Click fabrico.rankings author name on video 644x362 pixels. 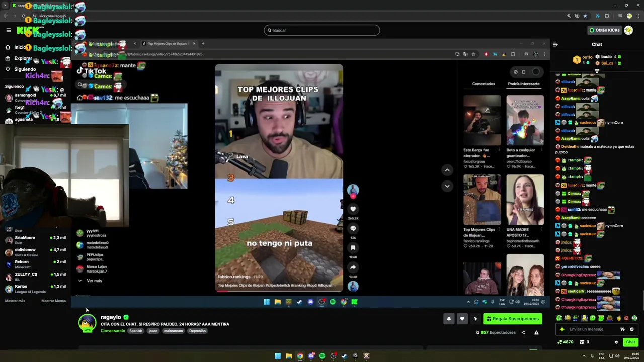(234, 277)
